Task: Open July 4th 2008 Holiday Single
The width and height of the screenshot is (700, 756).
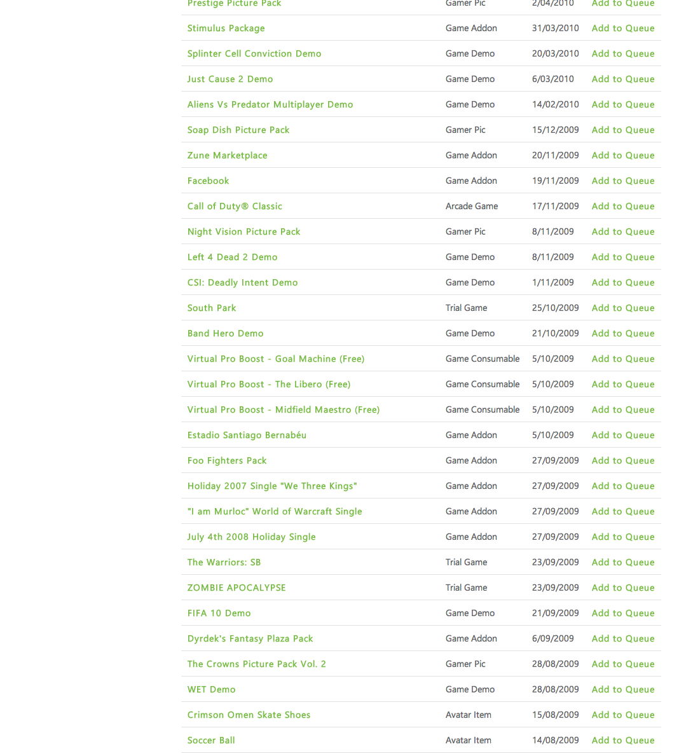Action: pos(251,537)
